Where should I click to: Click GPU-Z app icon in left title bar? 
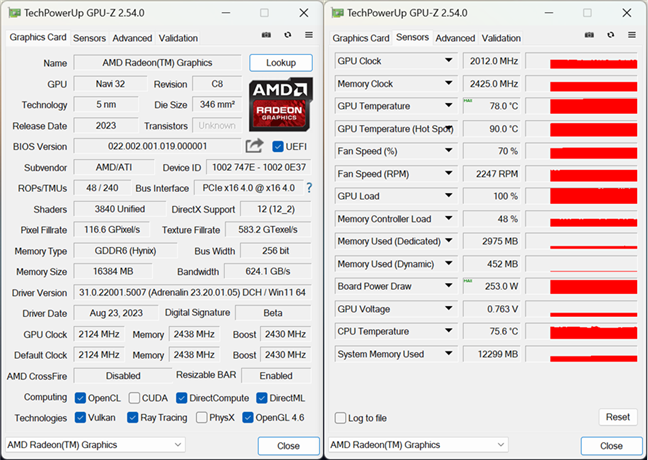pos(14,13)
